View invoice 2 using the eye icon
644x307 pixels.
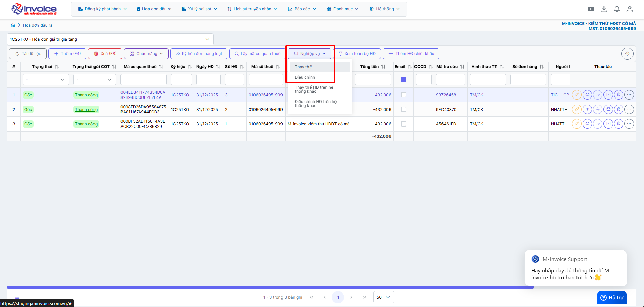(x=587, y=109)
